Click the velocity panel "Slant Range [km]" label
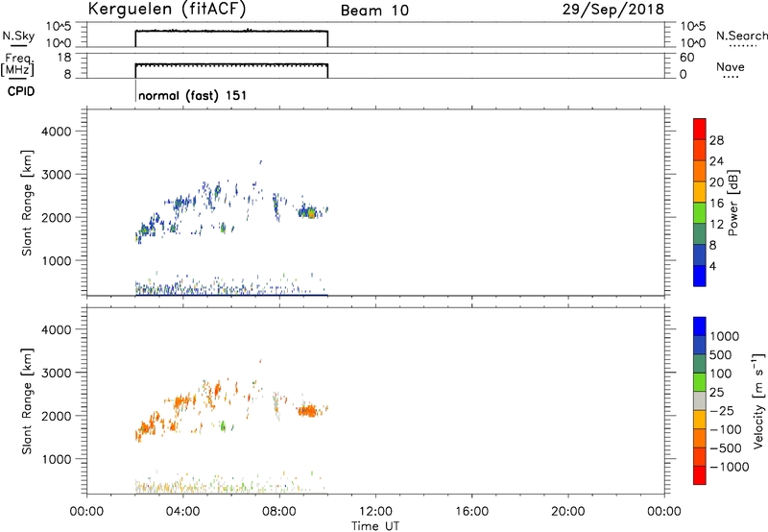This screenshot has width=768, height=532. coord(27,401)
